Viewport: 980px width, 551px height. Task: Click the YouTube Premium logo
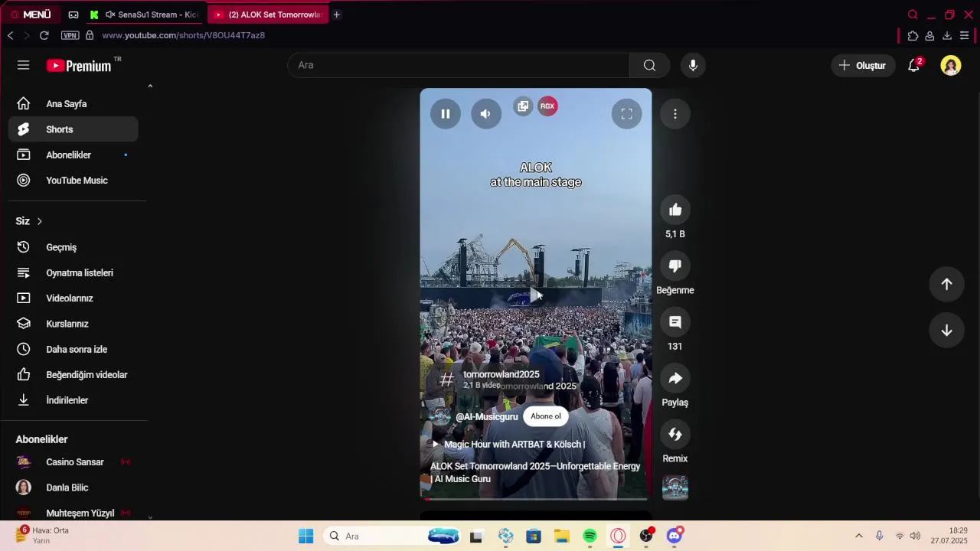(x=79, y=66)
